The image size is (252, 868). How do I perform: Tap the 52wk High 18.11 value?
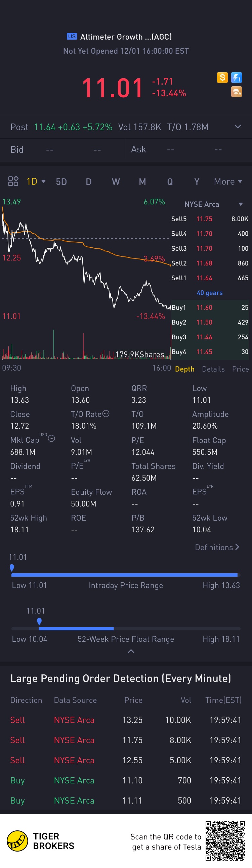coord(19,529)
